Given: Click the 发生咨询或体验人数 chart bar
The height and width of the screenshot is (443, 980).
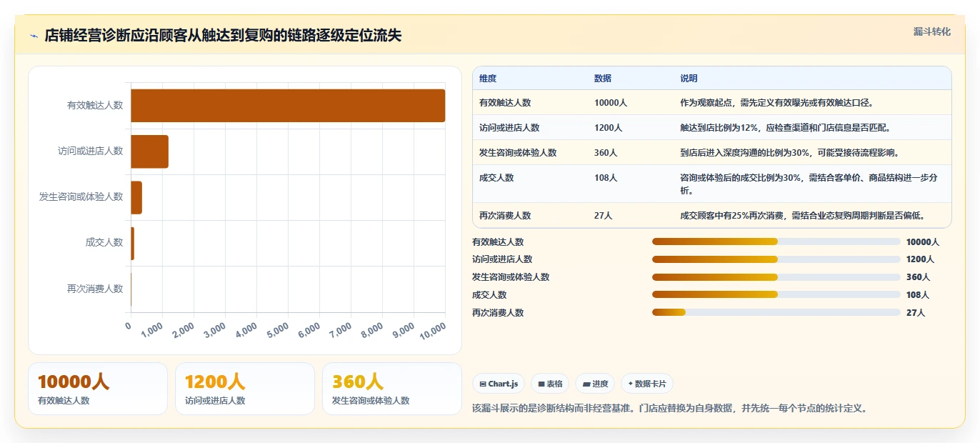Looking at the screenshot, I should (136, 197).
